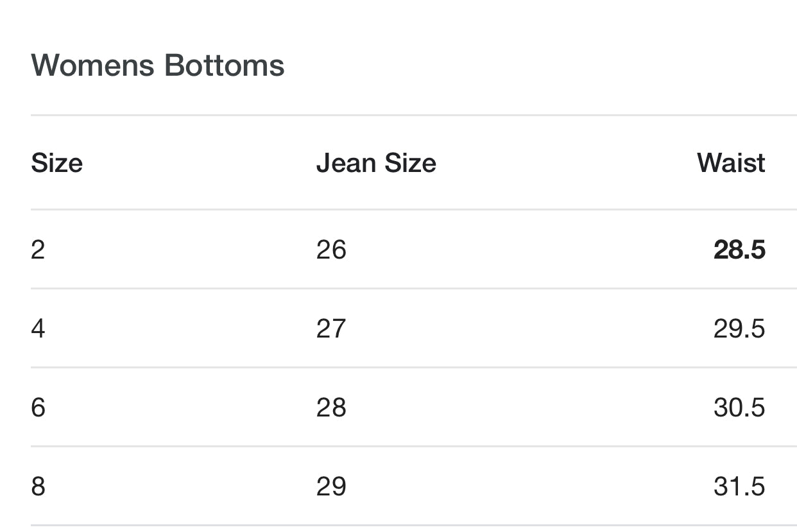Click size 6 in Size column
Viewport: 797px width, 532px height.
[38, 407]
